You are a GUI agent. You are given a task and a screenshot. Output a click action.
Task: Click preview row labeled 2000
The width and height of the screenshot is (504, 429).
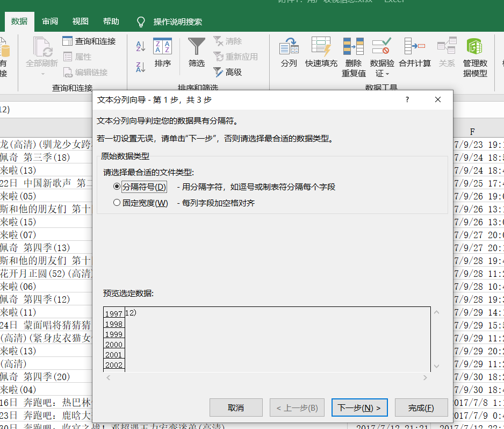click(x=114, y=345)
